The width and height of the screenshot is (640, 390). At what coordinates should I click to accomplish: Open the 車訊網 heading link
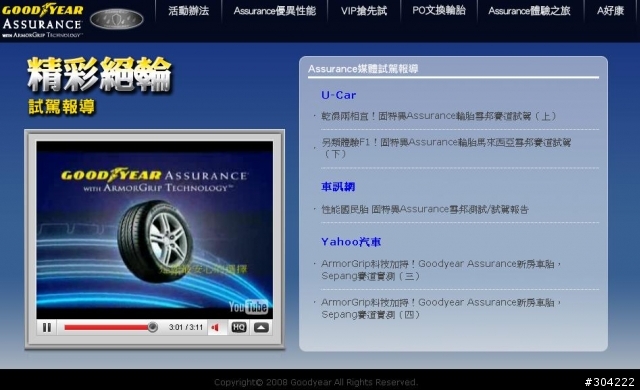click(x=338, y=187)
